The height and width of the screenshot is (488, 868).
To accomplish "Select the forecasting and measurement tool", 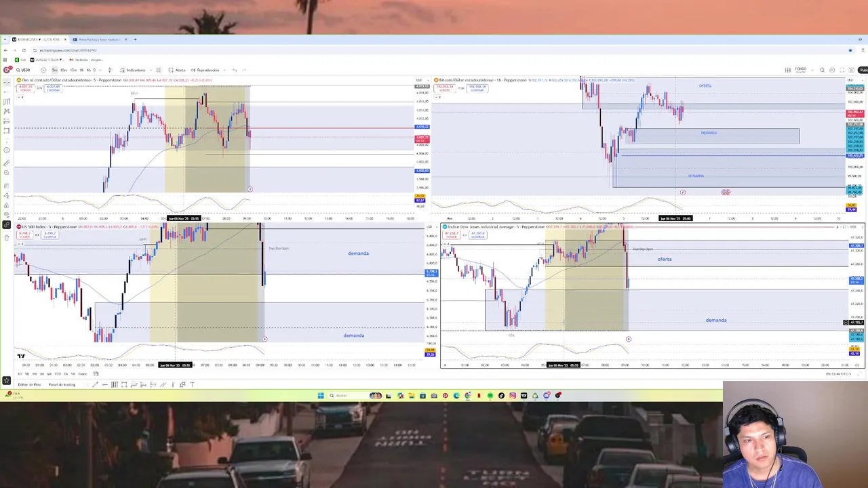I will pyautogui.click(x=7, y=121).
